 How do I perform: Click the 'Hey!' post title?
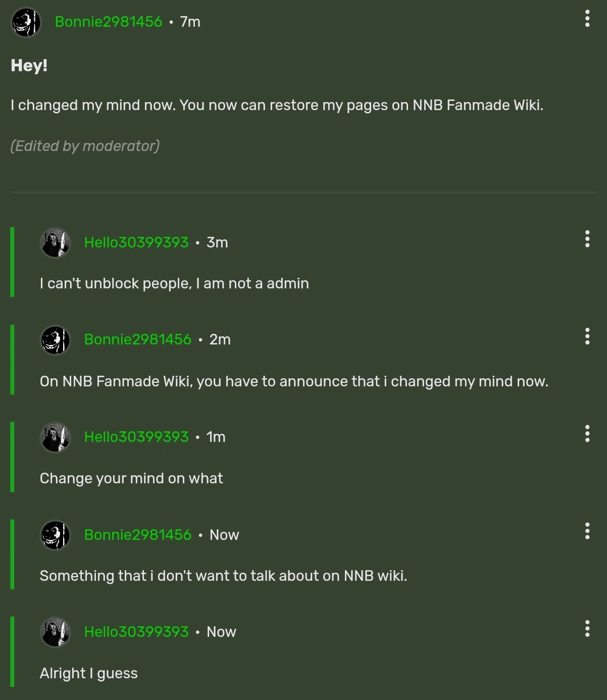pos(29,66)
